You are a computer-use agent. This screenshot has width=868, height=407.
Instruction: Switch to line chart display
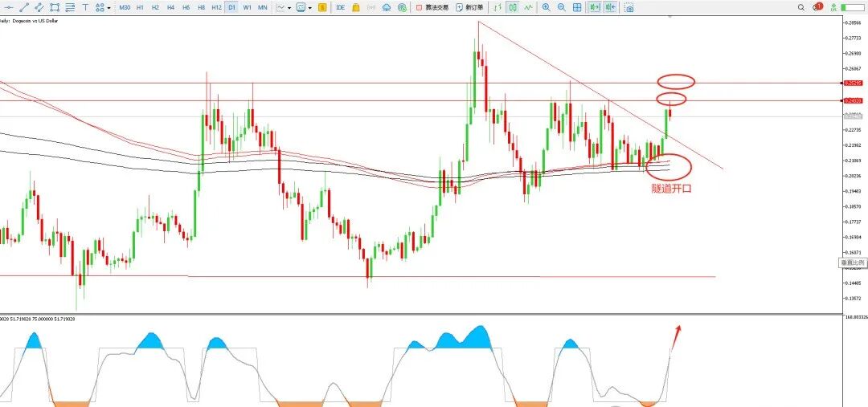point(529,8)
